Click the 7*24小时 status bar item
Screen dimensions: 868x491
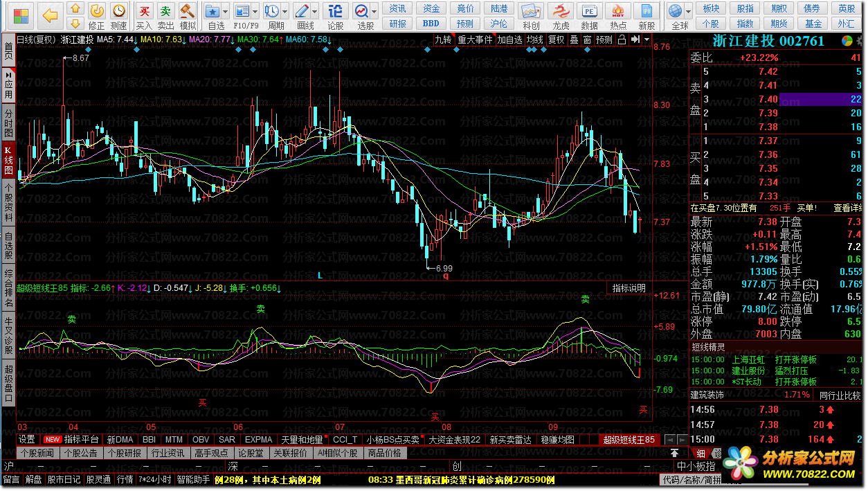pos(155,479)
